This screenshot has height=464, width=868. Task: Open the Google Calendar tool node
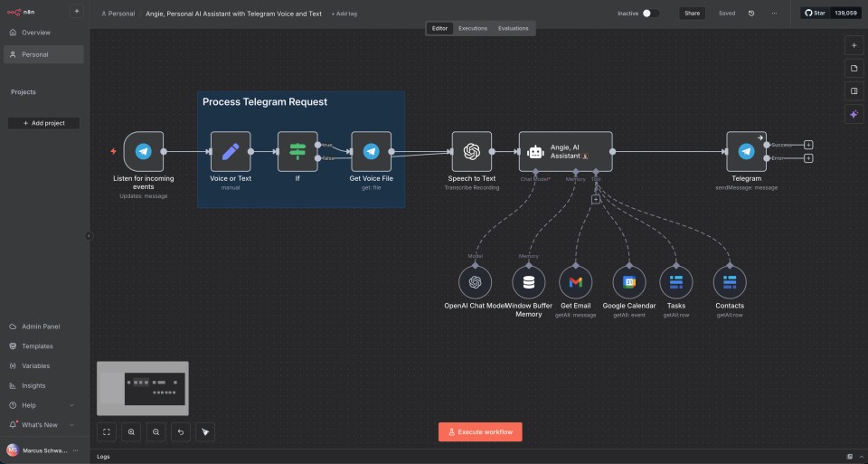click(630, 282)
